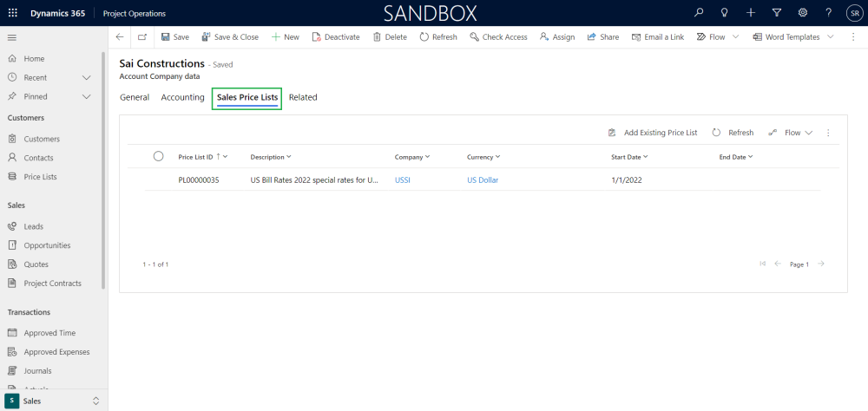The width and height of the screenshot is (868, 411).
Task: Open the Dynamics 365 app launcher waffle
Action: click(13, 13)
